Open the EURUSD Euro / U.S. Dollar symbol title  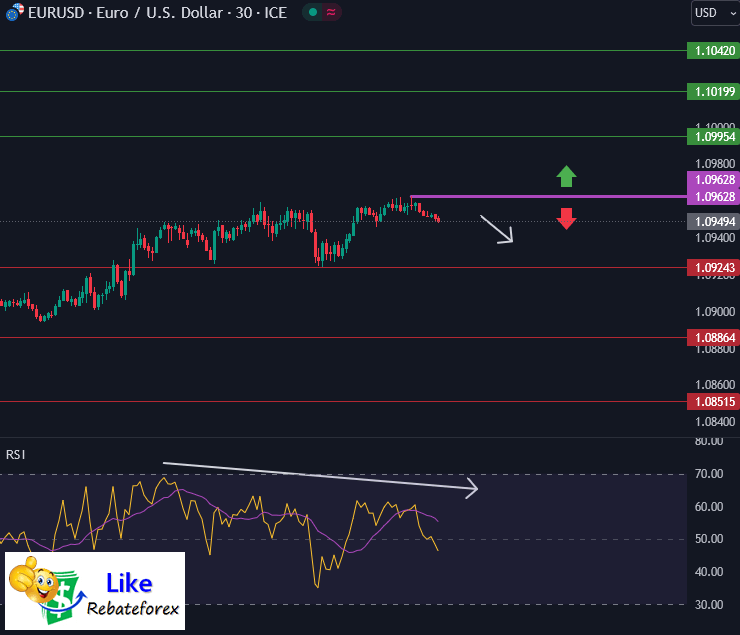click(x=157, y=13)
